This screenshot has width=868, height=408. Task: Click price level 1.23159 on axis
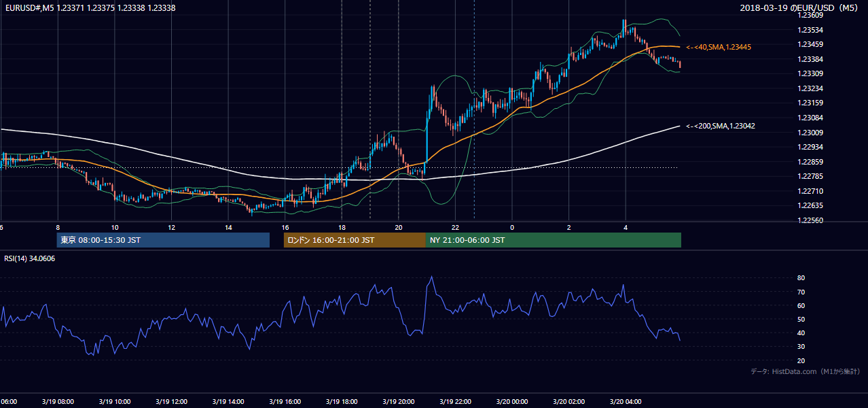(810, 103)
